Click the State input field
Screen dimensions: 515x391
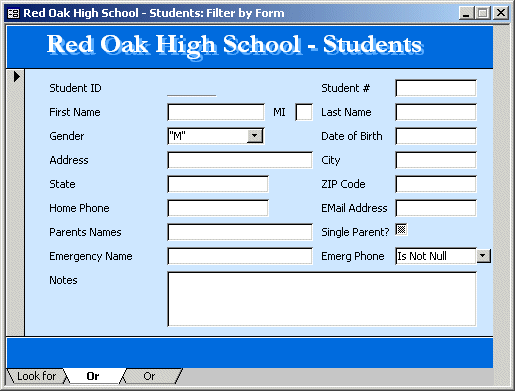point(218,184)
